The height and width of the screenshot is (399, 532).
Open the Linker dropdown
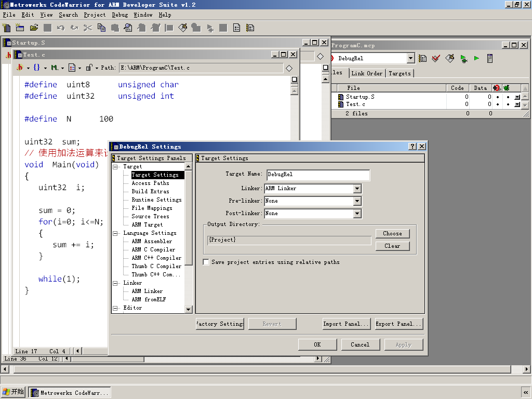(357, 189)
